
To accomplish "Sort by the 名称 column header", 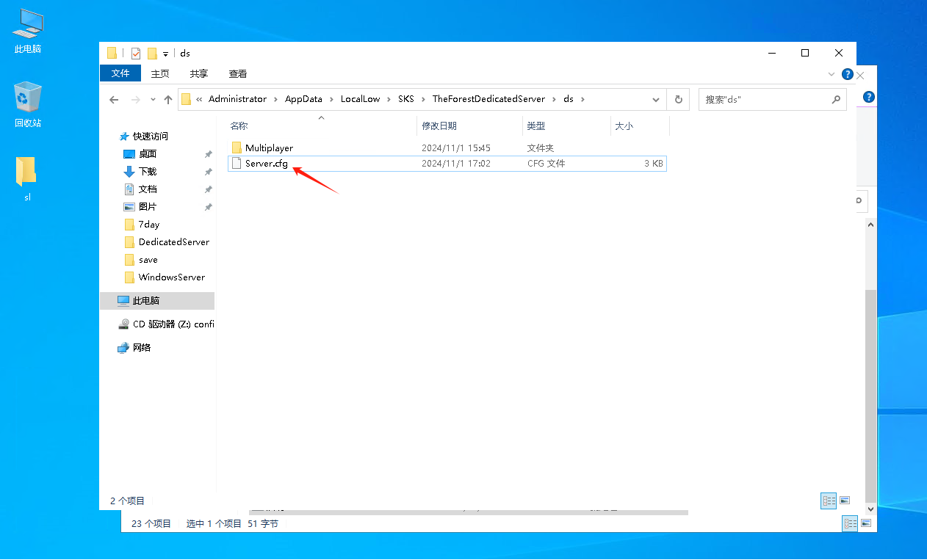I will coord(321,126).
